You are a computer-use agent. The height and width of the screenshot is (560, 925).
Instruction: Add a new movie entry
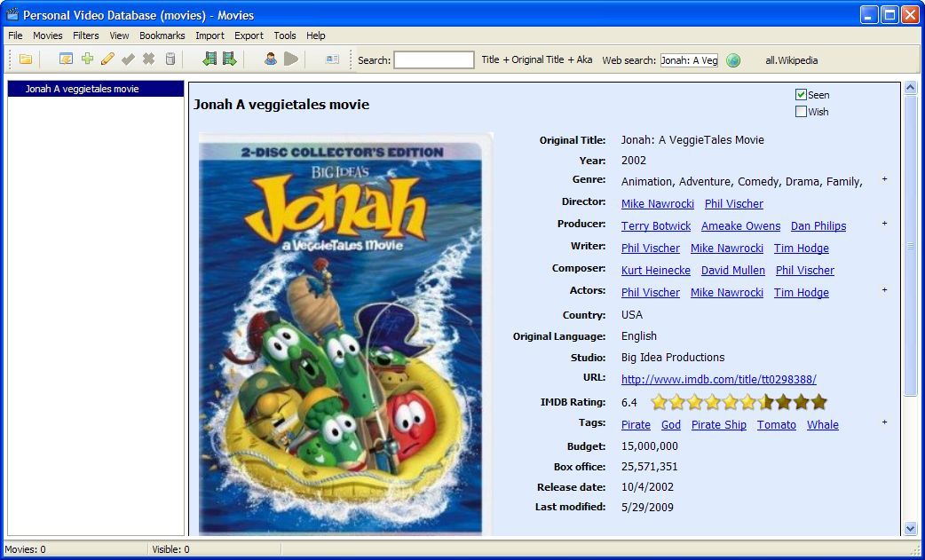click(86, 59)
